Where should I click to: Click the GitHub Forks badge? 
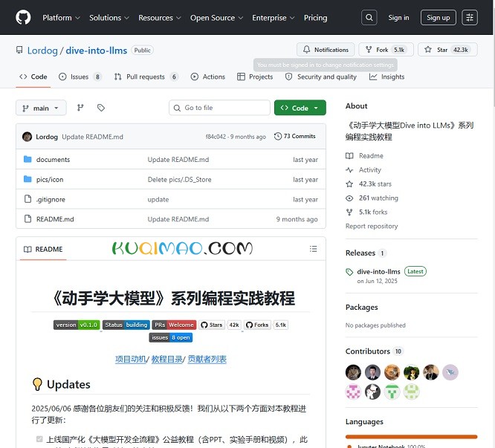[x=266, y=325]
